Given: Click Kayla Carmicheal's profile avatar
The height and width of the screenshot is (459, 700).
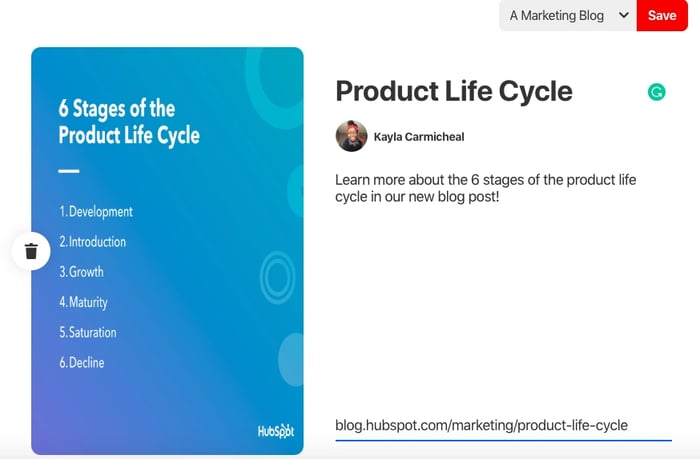Looking at the screenshot, I should [x=351, y=136].
